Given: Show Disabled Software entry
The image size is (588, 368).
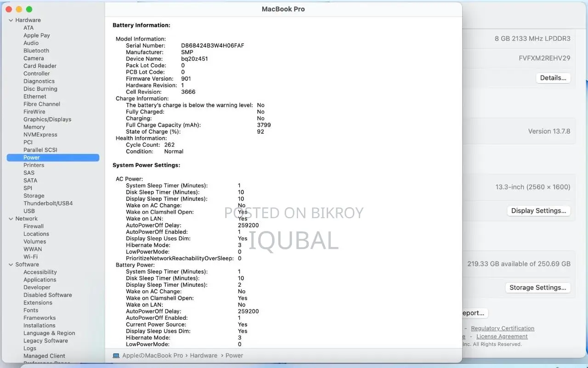Looking at the screenshot, I should 48,295.
